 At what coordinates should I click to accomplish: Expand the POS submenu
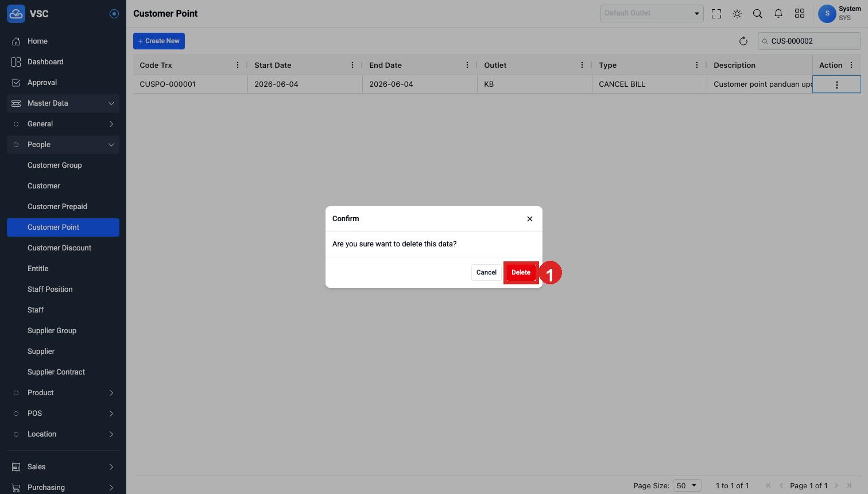pos(63,414)
